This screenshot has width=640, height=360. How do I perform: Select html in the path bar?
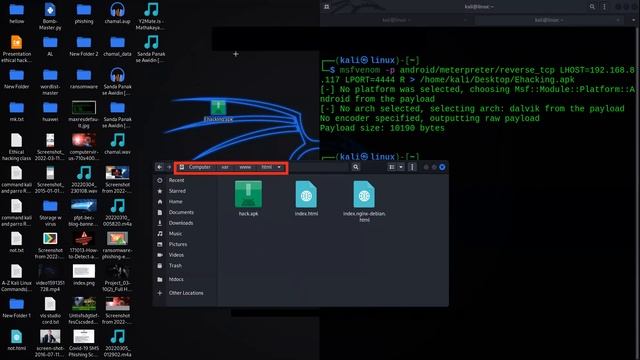[267, 167]
